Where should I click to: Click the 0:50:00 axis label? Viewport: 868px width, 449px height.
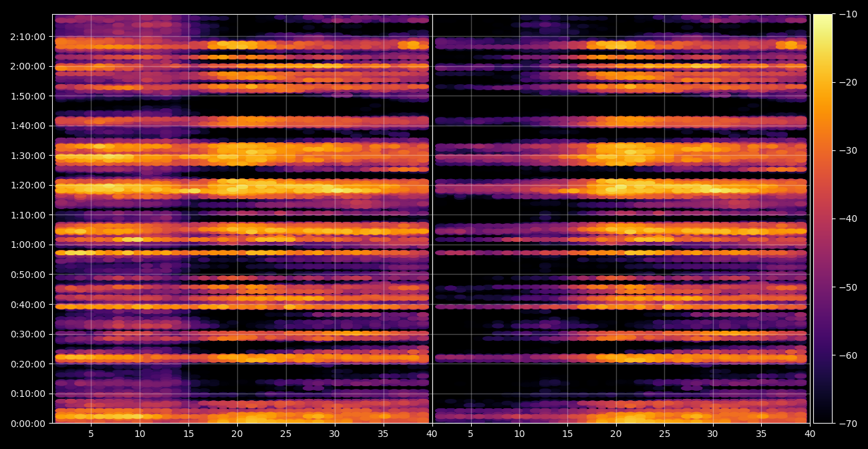pos(28,275)
